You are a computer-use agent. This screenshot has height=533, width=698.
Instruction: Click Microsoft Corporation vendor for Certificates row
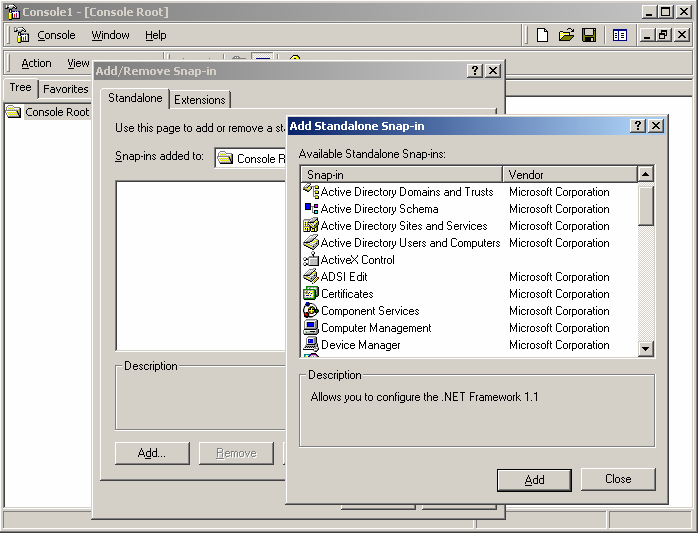559,294
